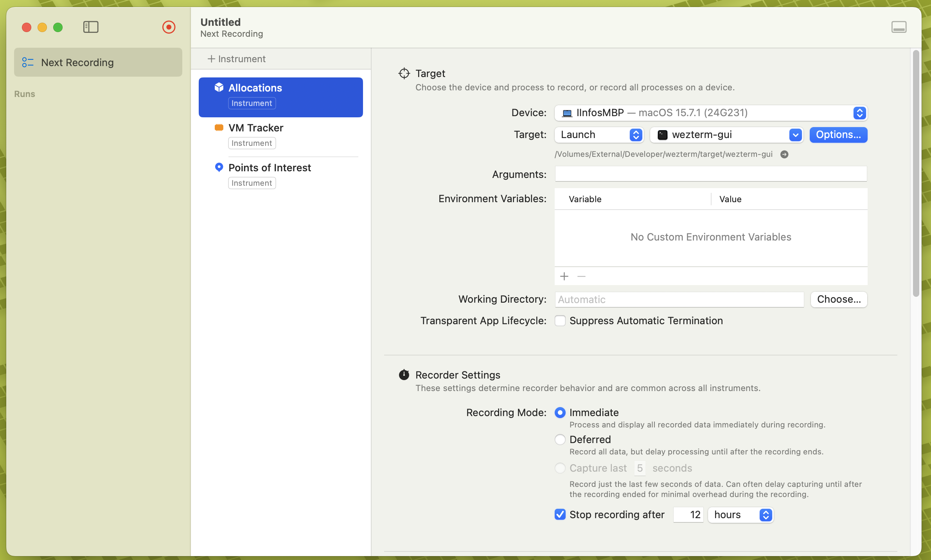Viewport: 931px width, 560px height.
Task: Uncheck Stop recording after checkbox
Action: point(560,515)
